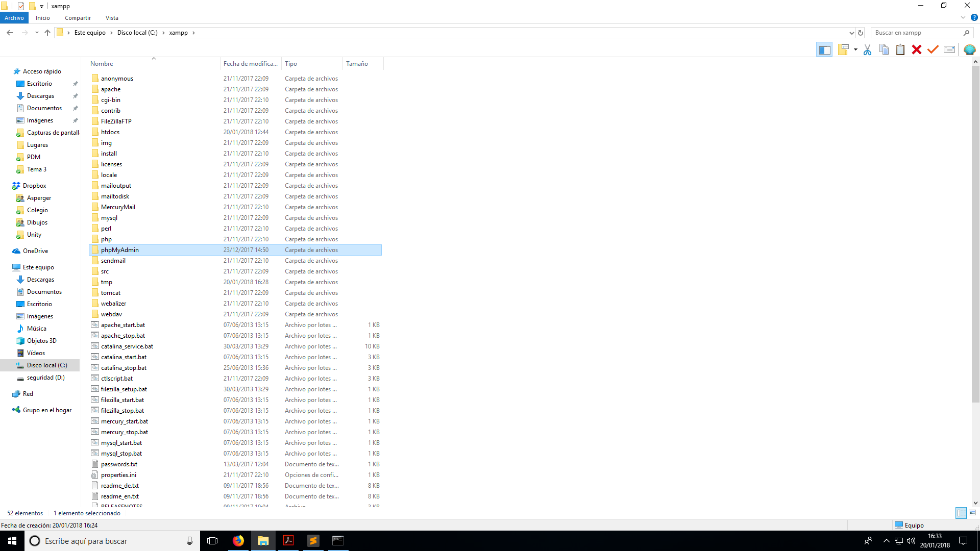This screenshot has height=551, width=980.
Task: Toggle large icons view mode
Action: click(x=972, y=513)
